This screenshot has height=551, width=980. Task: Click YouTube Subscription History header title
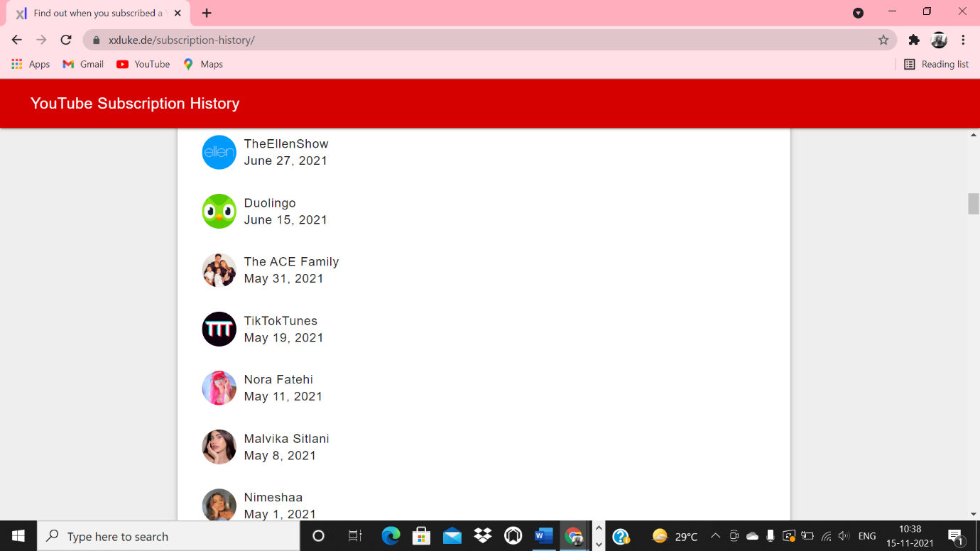click(x=135, y=104)
